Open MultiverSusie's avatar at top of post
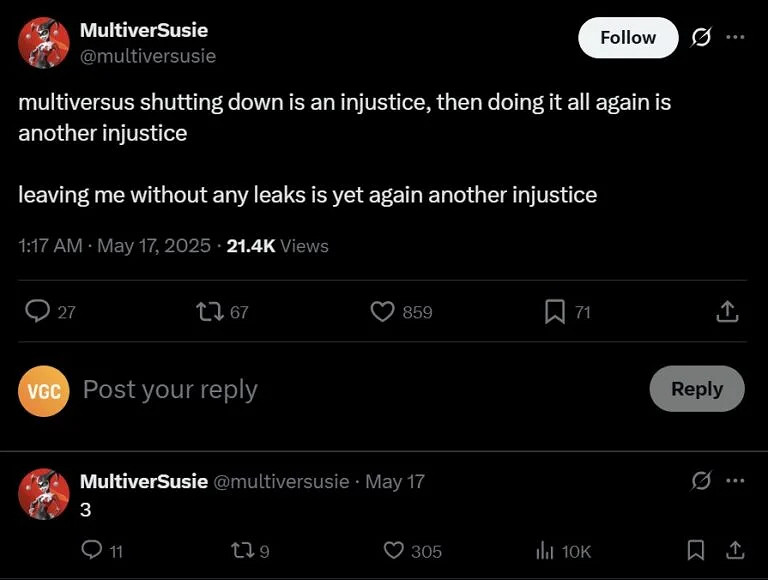 (43, 42)
